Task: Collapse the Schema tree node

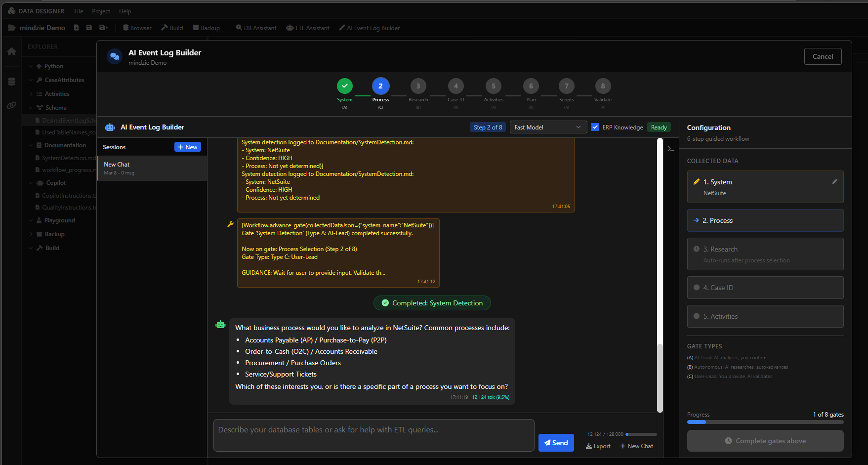Action: (31, 108)
